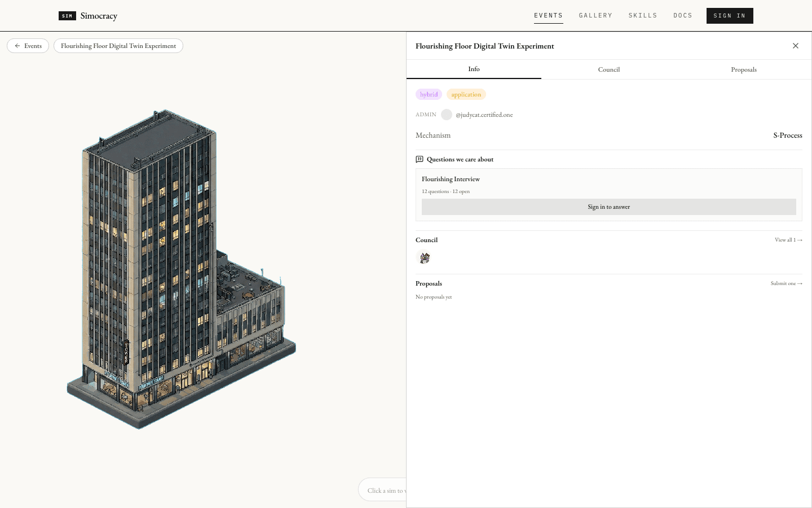Image resolution: width=812 pixels, height=508 pixels.
Task: Click the Sign In button
Action: (x=730, y=16)
